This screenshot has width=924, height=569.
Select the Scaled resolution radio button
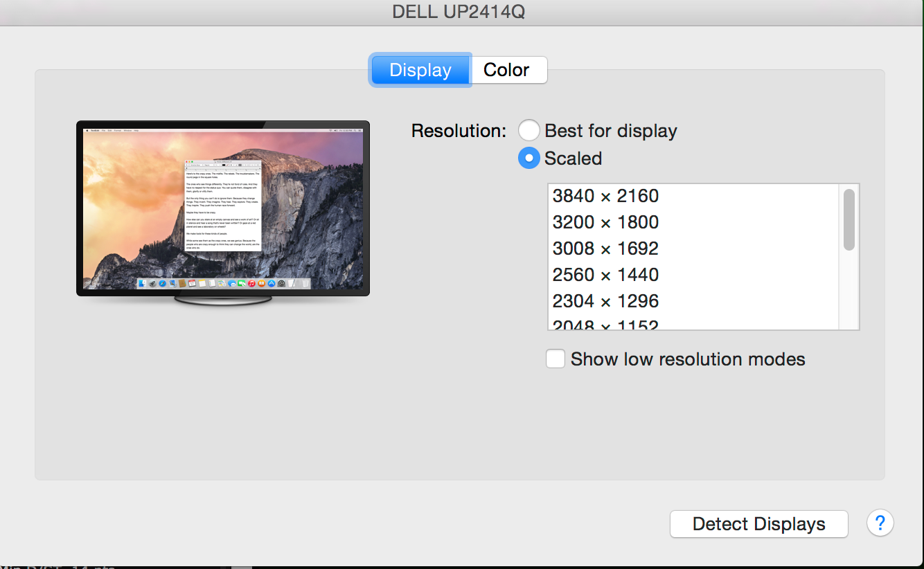[528, 158]
